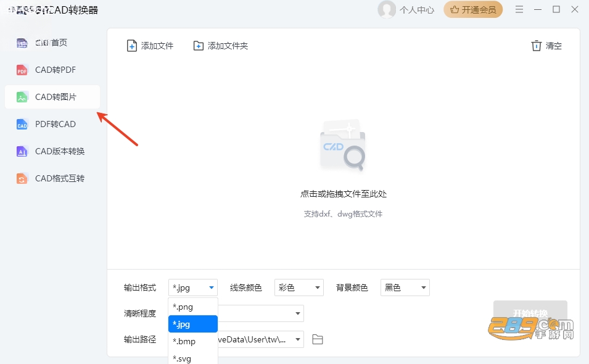Click the home page icon in sidebar
This screenshot has width=589, height=364.
(x=22, y=43)
